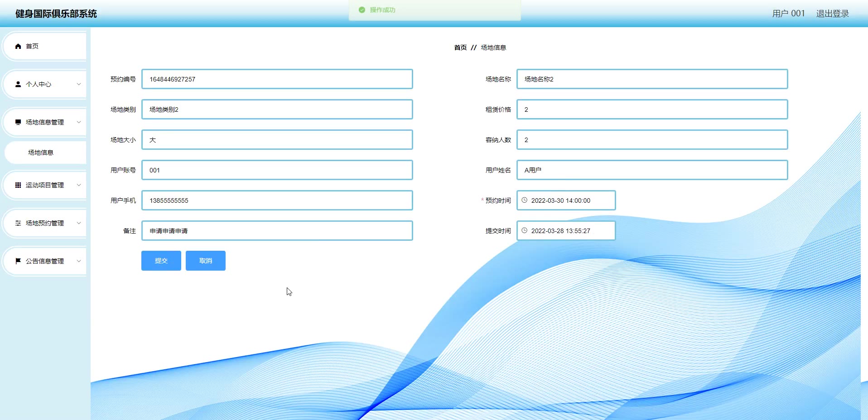Focus the 场地类别 input field
This screenshot has width=868, height=420.
[277, 110]
